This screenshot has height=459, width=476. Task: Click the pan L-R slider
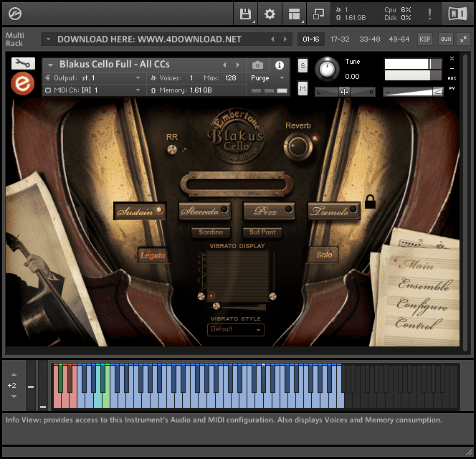coord(345,92)
